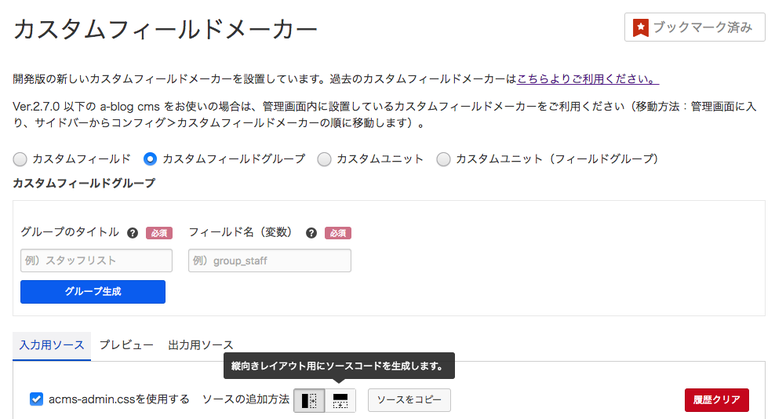This screenshot has height=419, width=775.
Task: Select the horizontal layout source icon
Action: point(341,400)
